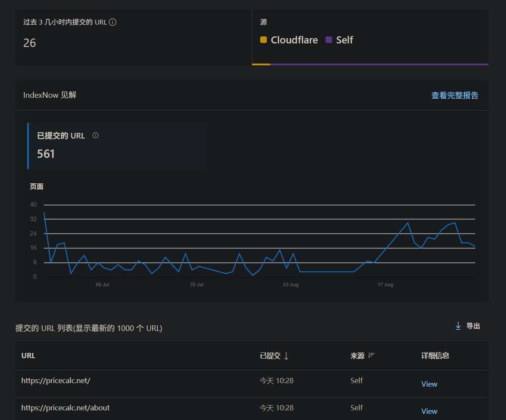Click the download arrow icon beside 导出
The width and height of the screenshot is (506, 420).
(458, 326)
